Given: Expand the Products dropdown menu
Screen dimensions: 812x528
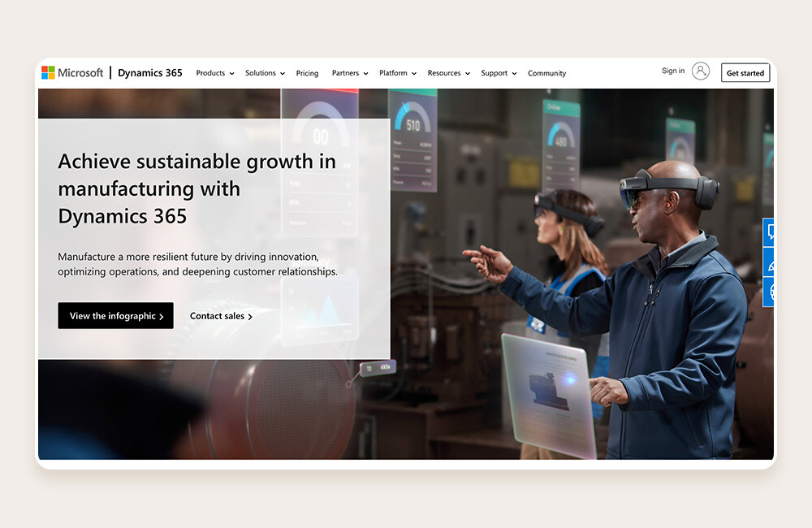Looking at the screenshot, I should [x=215, y=73].
